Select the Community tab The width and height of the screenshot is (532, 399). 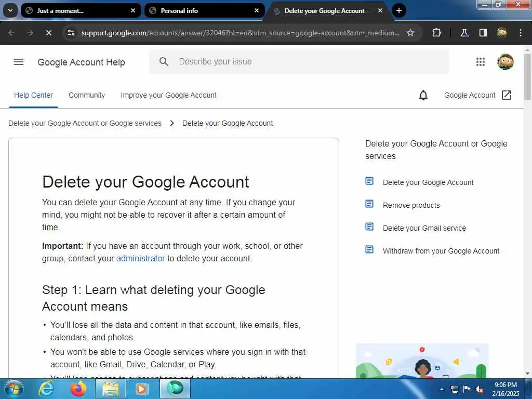click(x=87, y=96)
